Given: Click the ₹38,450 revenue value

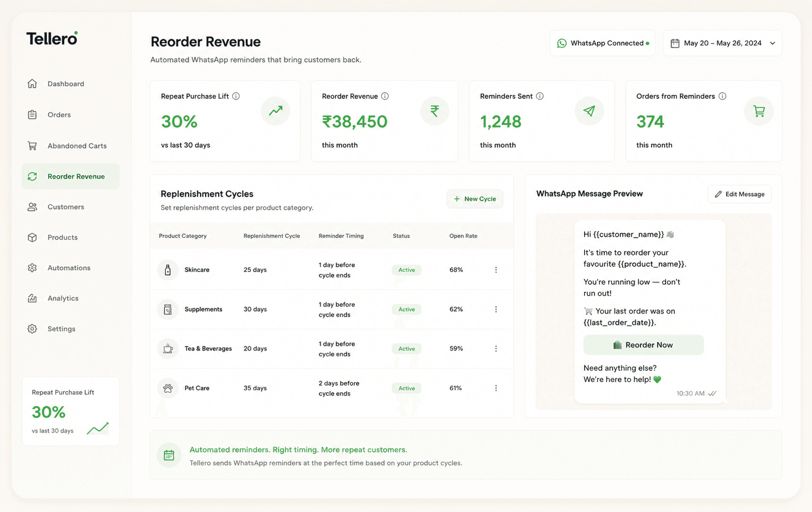Looking at the screenshot, I should (x=354, y=122).
